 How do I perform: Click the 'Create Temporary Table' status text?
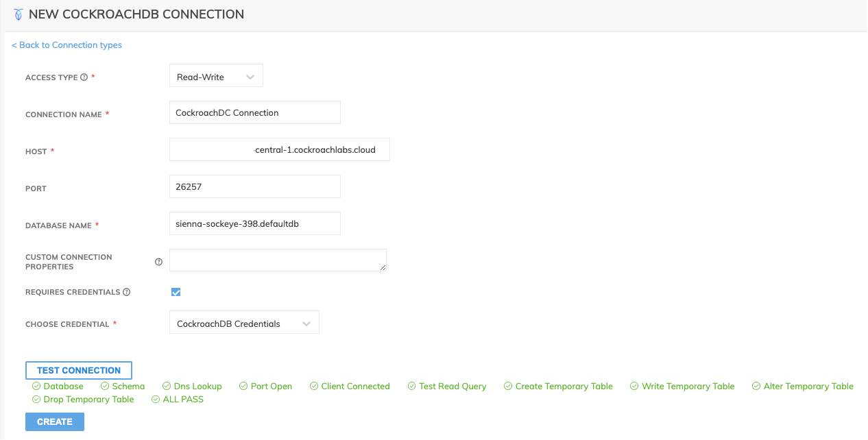tap(564, 387)
